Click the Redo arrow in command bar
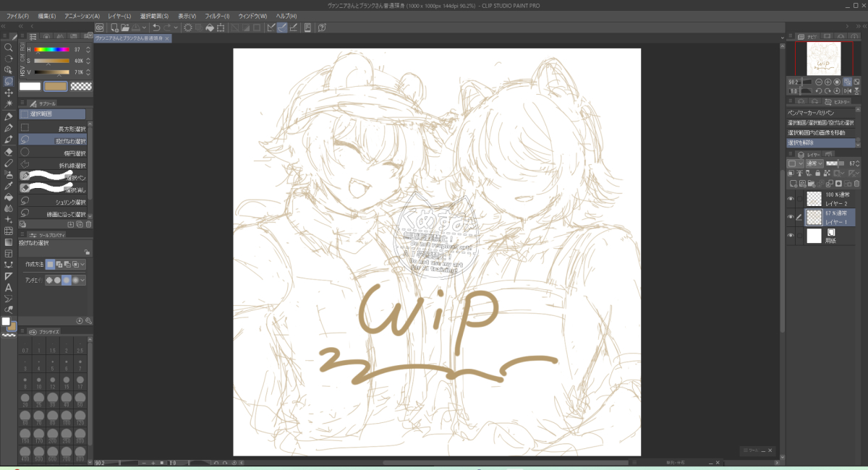 (x=167, y=27)
